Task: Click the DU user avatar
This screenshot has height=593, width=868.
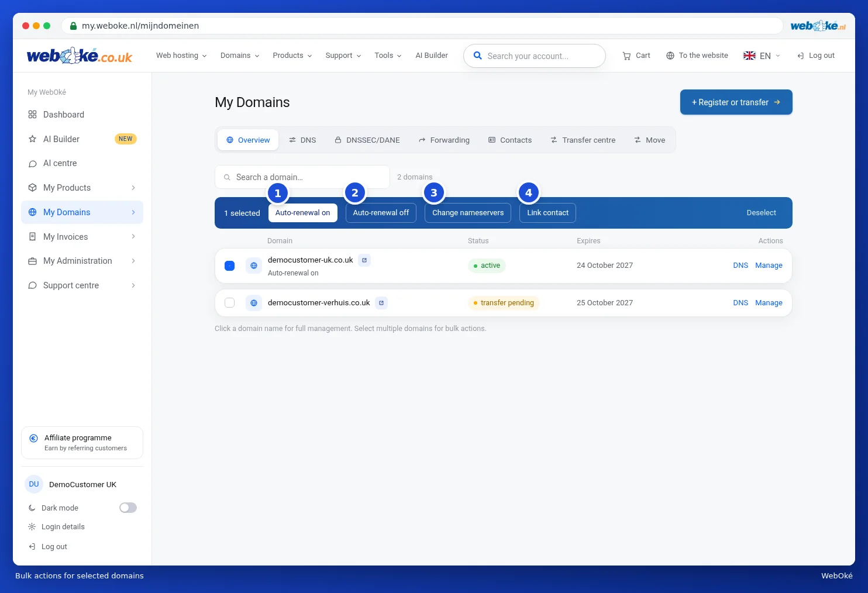Action: (34, 484)
